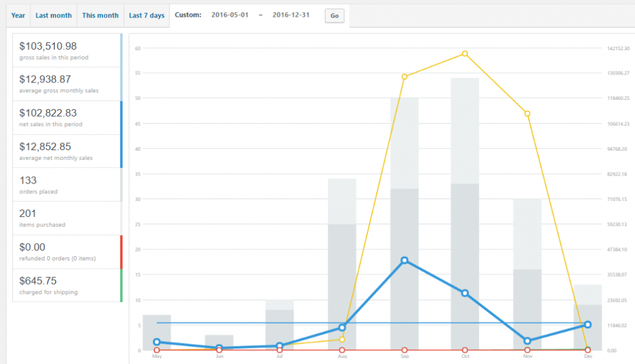Highlight average net monthly sales legend

tap(67, 151)
